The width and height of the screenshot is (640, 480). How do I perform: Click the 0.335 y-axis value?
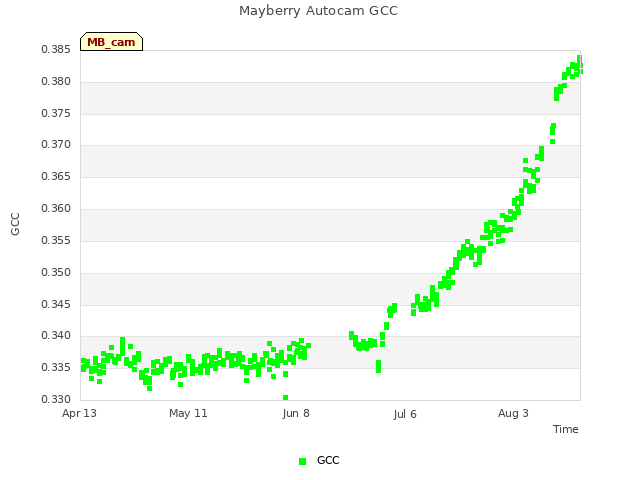tap(56, 367)
